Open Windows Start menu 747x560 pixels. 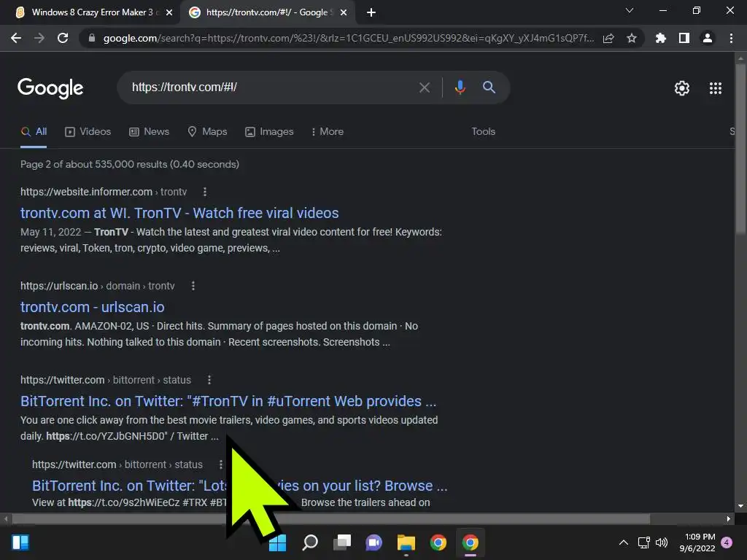click(x=278, y=542)
